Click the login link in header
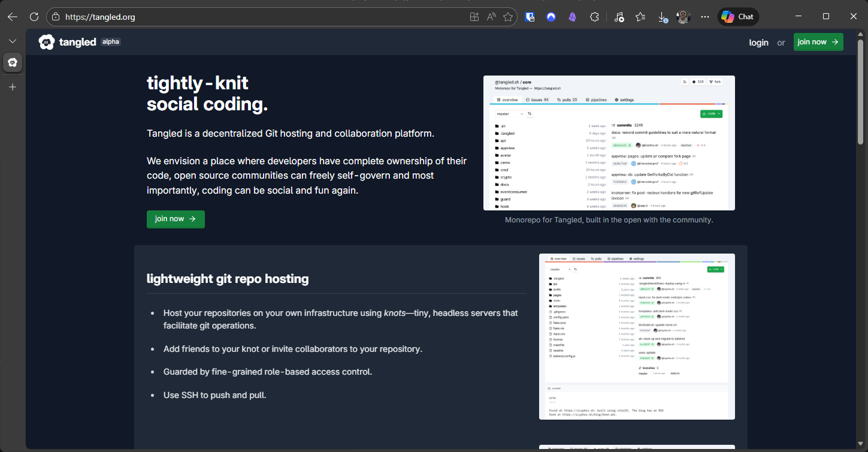Image resolution: width=868 pixels, height=452 pixels. point(758,43)
